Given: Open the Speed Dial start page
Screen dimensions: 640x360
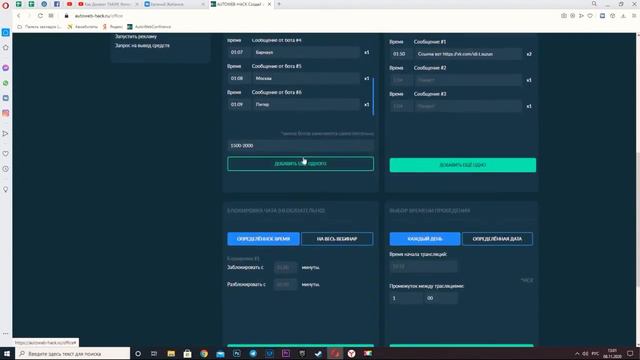Looking at the screenshot, I should (x=51, y=16).
